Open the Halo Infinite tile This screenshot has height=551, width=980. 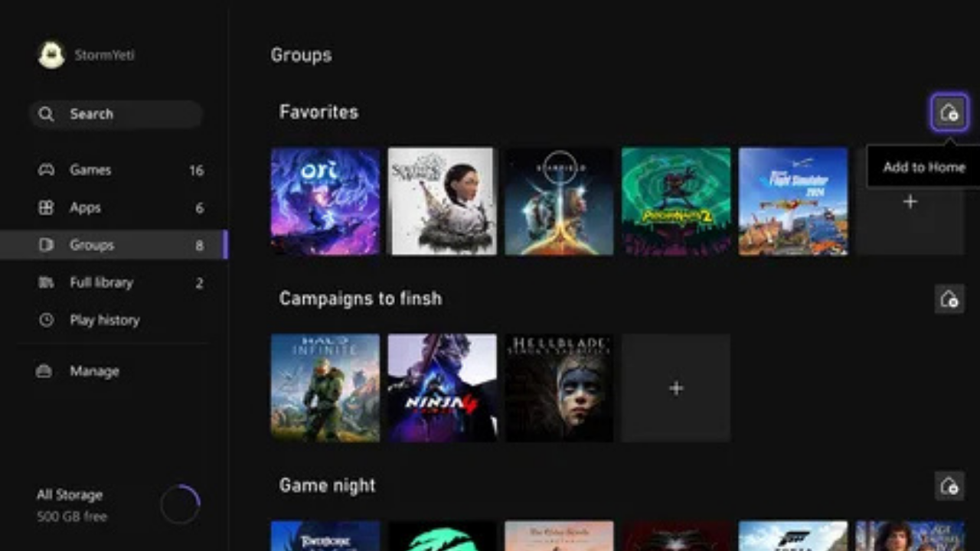pos(325,388)
